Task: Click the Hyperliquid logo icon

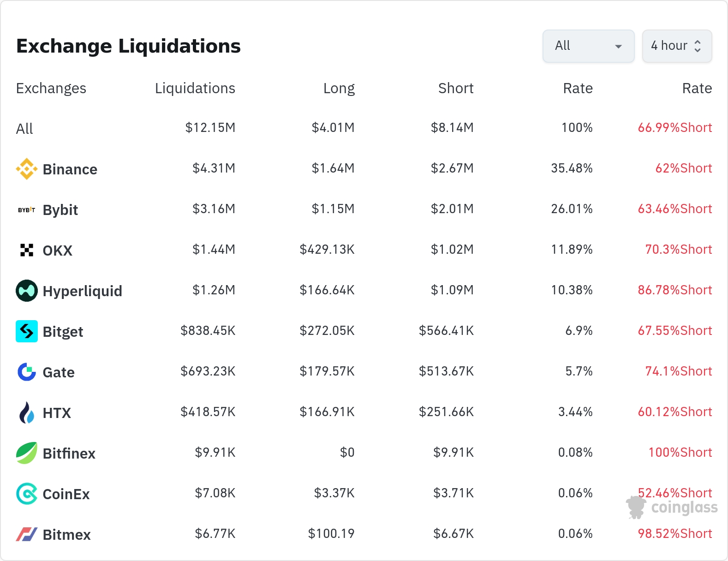Action: [x=27, y=291]
